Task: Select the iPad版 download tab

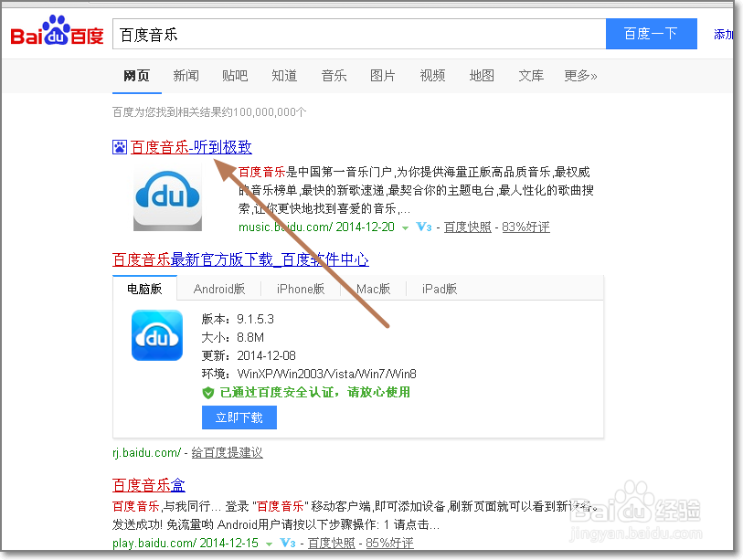Action: [x=440, y=289]
